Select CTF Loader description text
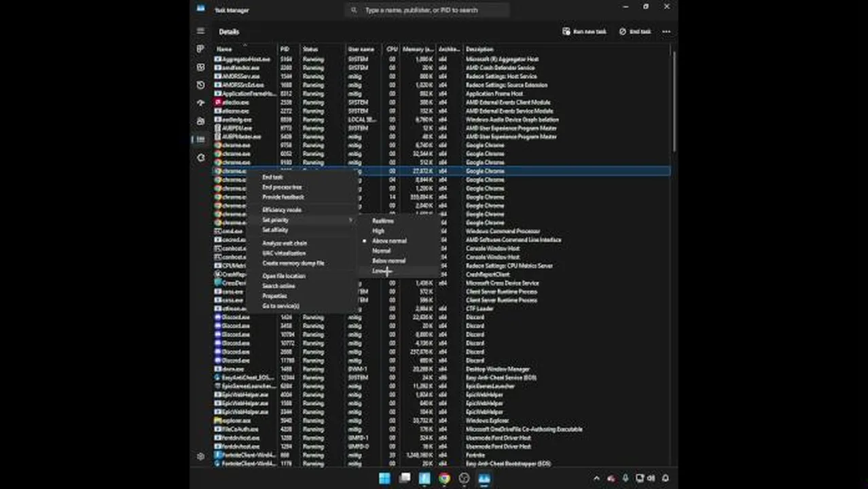The width and height of the screenshot is (868, 489). click(x=480, y=308)
